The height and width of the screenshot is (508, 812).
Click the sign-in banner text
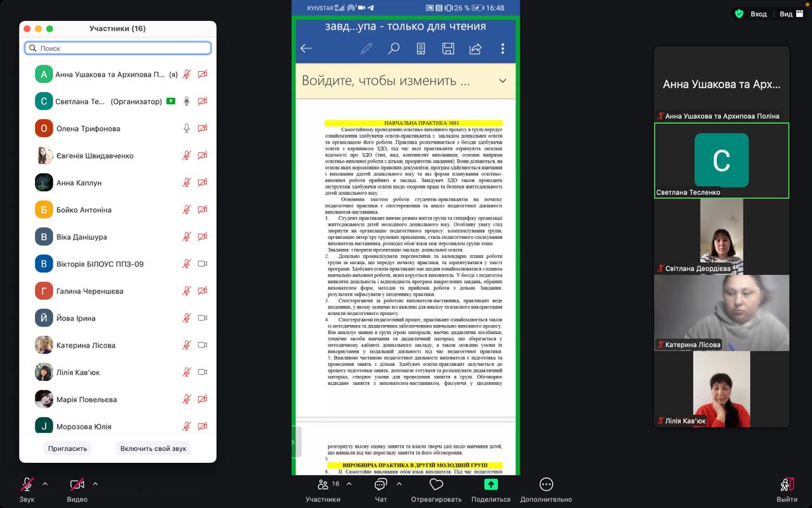tap(386, 81)
